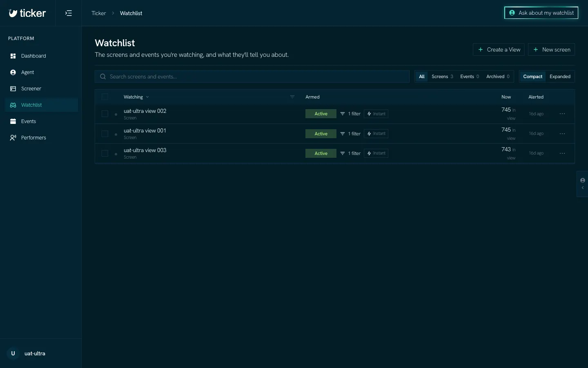Check the box for uat-ultra view 001
This screenshot has height=368, width=588.
point(105,134)
